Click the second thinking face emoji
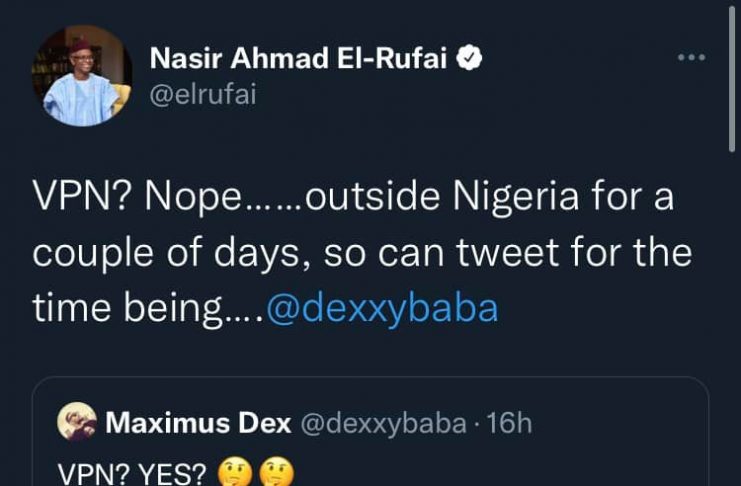 pos(273,471)
